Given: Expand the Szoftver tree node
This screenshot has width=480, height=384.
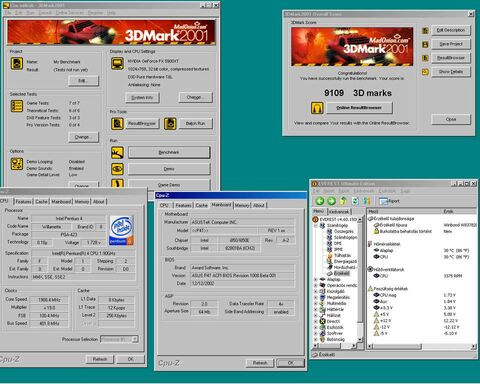Looking at the screenshot, I should [315, 333].
